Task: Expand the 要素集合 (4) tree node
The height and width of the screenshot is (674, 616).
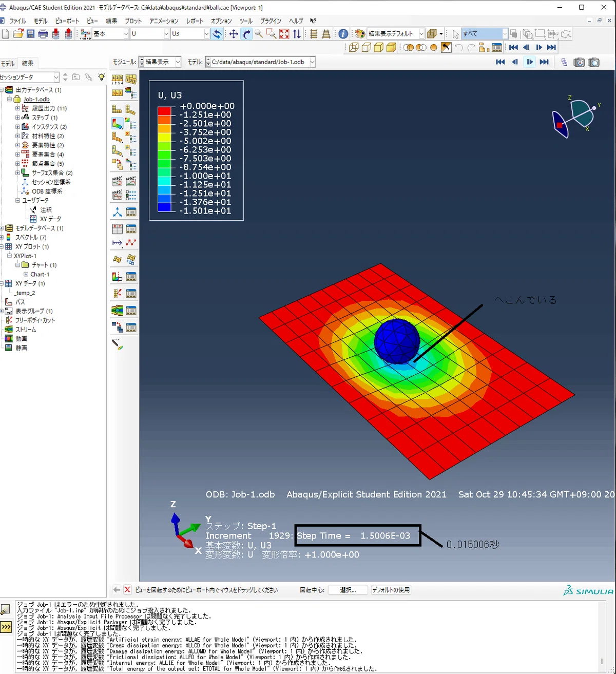Action: 17,155
